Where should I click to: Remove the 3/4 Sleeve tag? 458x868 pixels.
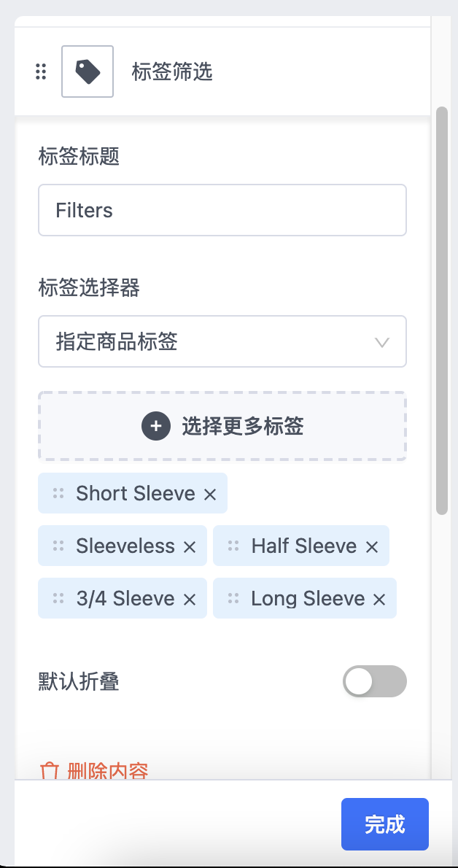pyautogui.click(x=190, y=600)
